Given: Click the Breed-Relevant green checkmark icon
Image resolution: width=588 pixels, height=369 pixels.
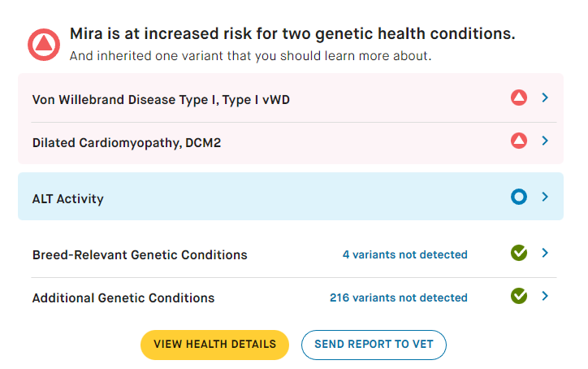Looking at the screenshot, I should (519, 254).
